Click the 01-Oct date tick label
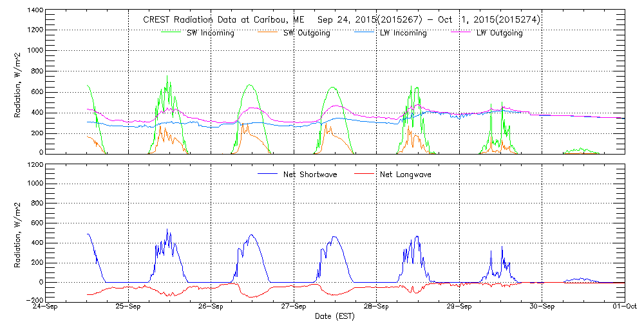 coord(624,307)
